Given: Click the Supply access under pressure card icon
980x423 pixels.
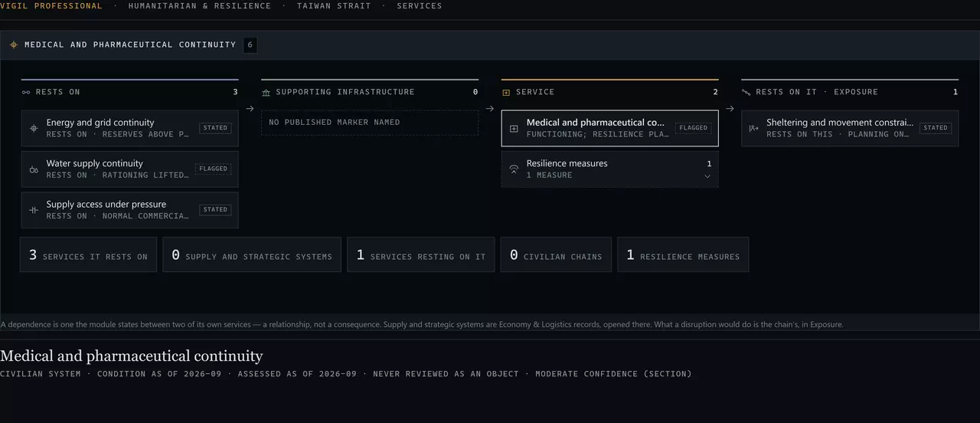Looking at the screenshot, I should tap(34, 210).
